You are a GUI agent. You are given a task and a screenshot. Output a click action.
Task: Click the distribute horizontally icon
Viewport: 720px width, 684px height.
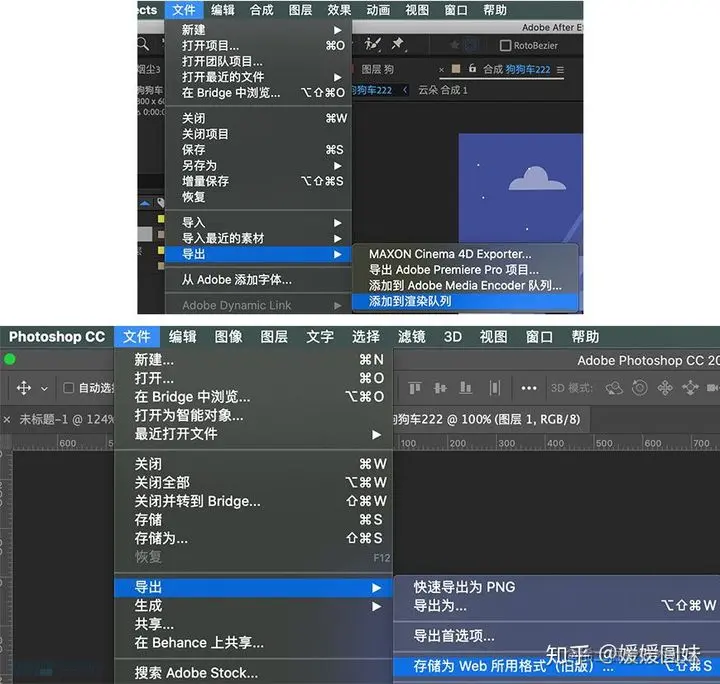pos(495,388)
